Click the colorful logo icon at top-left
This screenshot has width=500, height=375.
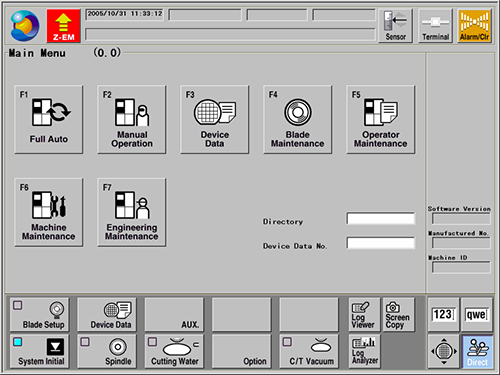[x=25, y=26]
